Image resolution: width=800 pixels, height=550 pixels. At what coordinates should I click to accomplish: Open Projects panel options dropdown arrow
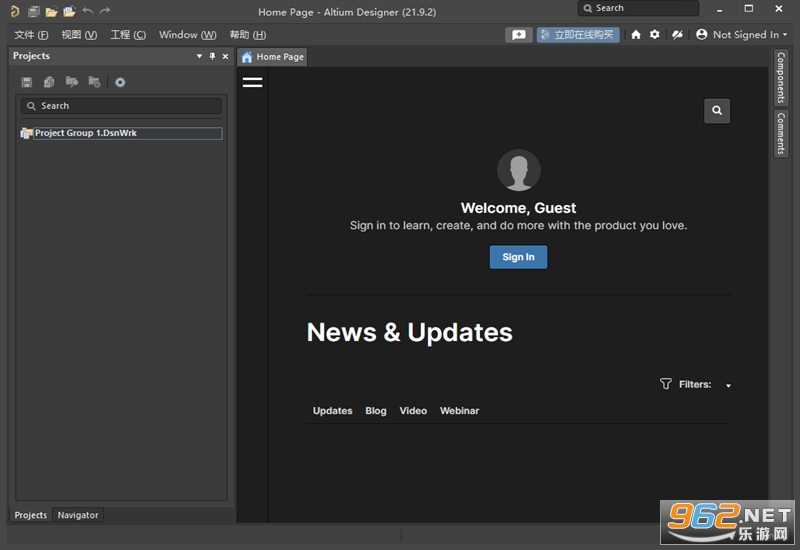pos(199,56)
